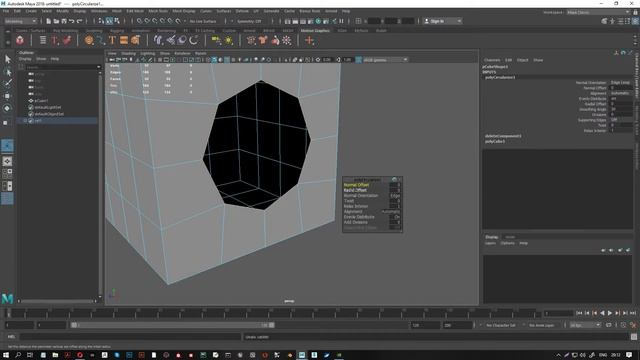The width and height of the screenshot is (640, 360).
Task: Click the save scene icon
Action: pos(64,21)
